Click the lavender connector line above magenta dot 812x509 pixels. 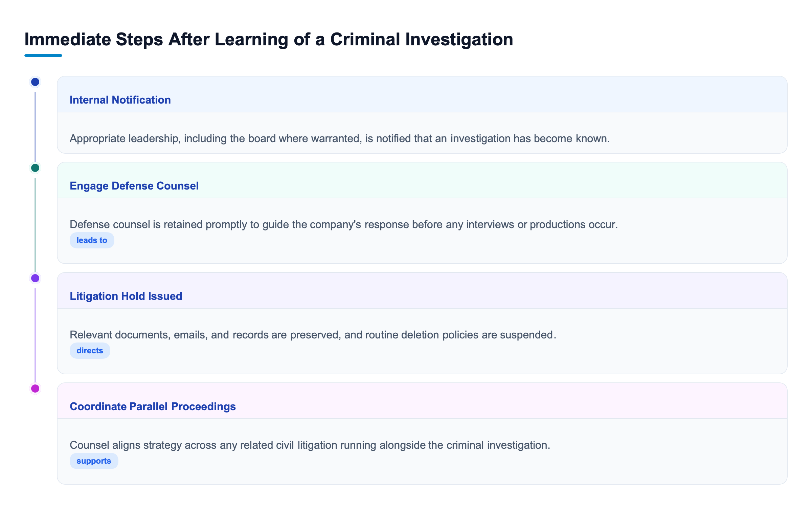click(x=35, y=335)
